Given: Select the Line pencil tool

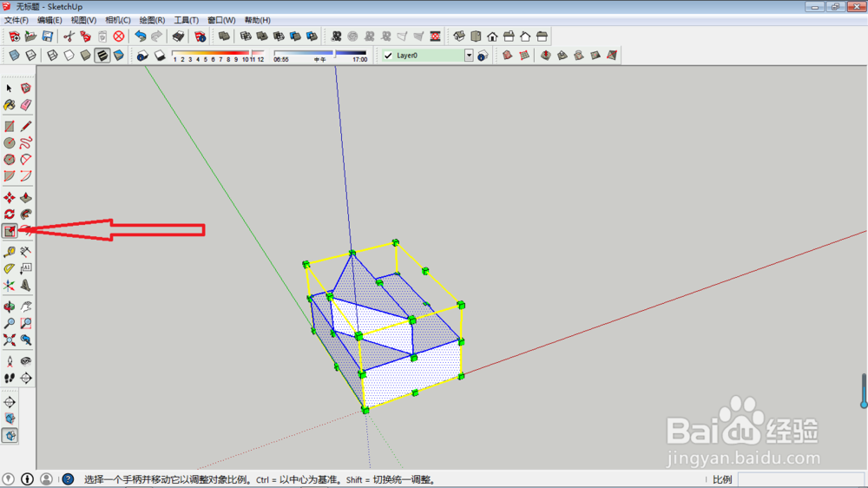Looking at the screenshot, I should pos(26,126).
